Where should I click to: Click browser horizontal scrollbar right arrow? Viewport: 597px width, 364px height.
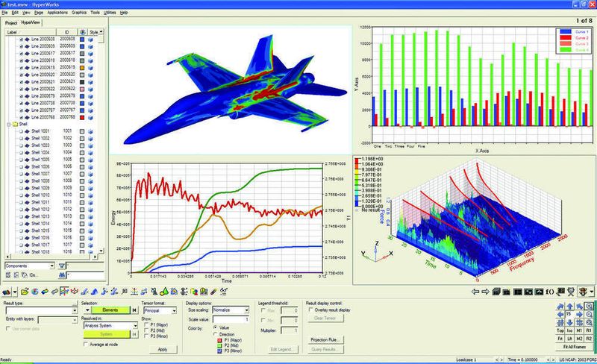[x=96, y=257]
